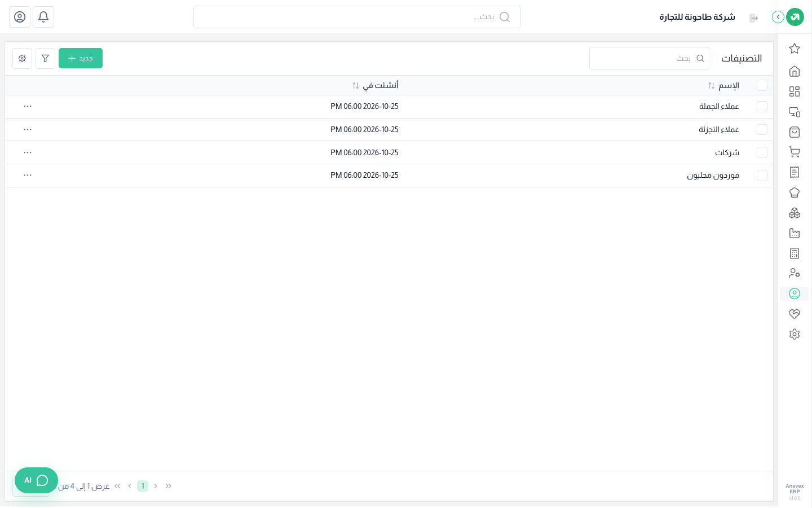The height and width of the screenshot is (508, 812).
Task: Open the chef hat icon in sidebar
Action: [795, 192]
